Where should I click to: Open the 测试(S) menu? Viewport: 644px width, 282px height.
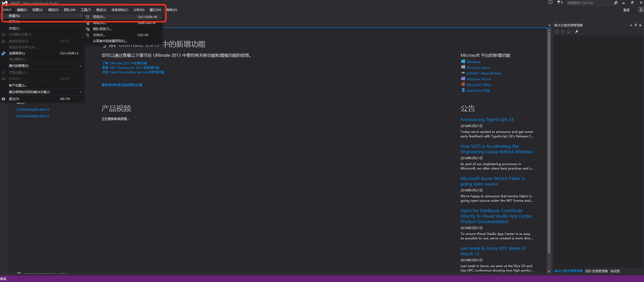click(101, 10)
